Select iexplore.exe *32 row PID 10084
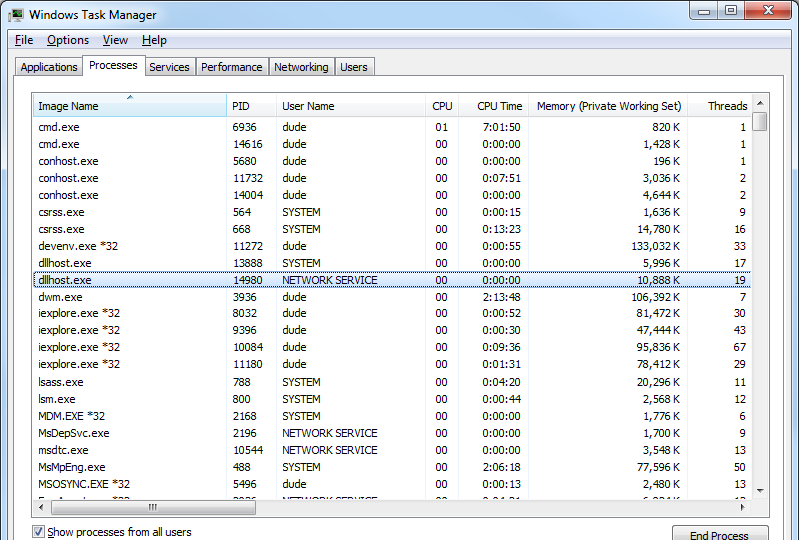The width and height of the screenshot is (800, 540). [x=392, y=347]
